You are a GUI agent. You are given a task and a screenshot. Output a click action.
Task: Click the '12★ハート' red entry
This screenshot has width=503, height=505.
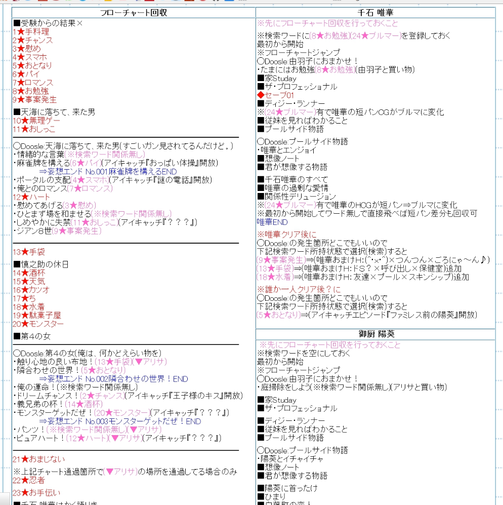(31, 197)
